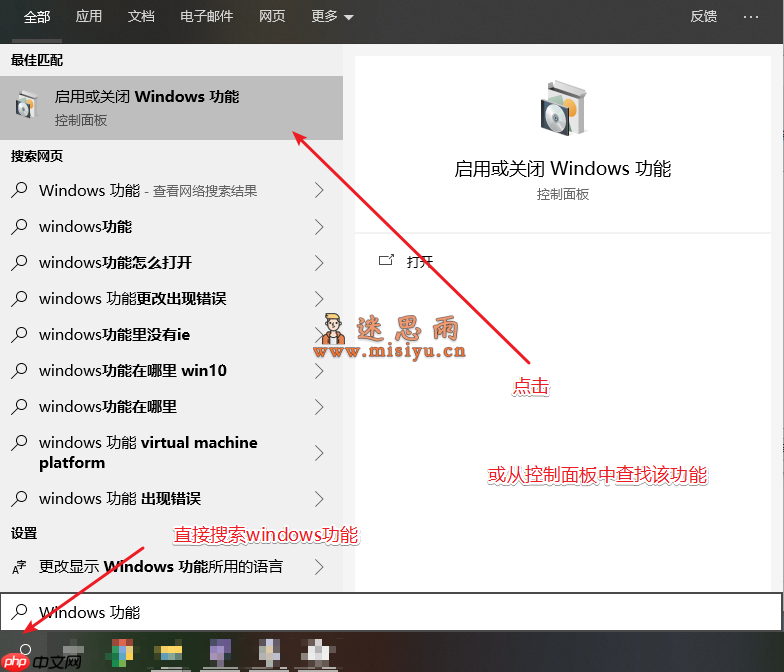
Task: Click the open icon beside 打开
Action: click(386, 260)
